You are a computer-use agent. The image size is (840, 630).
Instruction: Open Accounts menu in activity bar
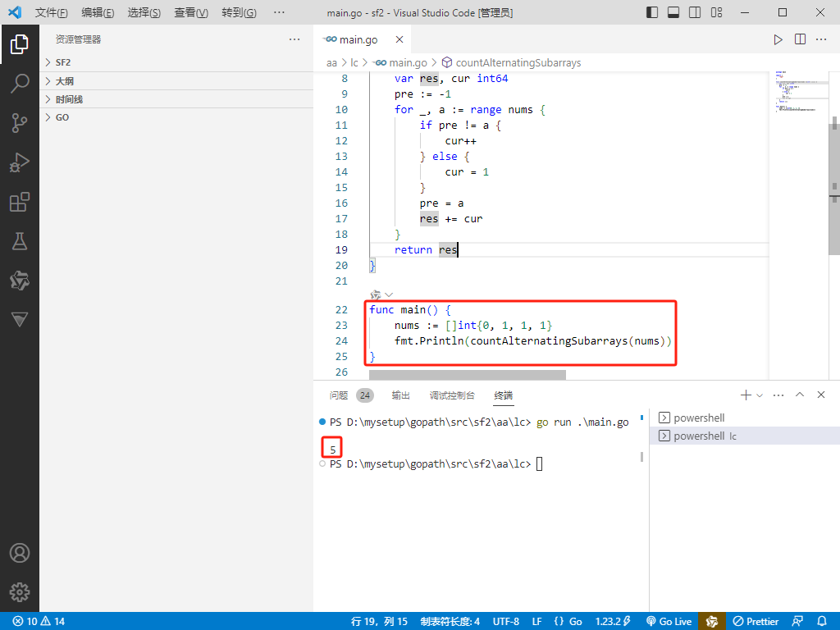point(20,553)
